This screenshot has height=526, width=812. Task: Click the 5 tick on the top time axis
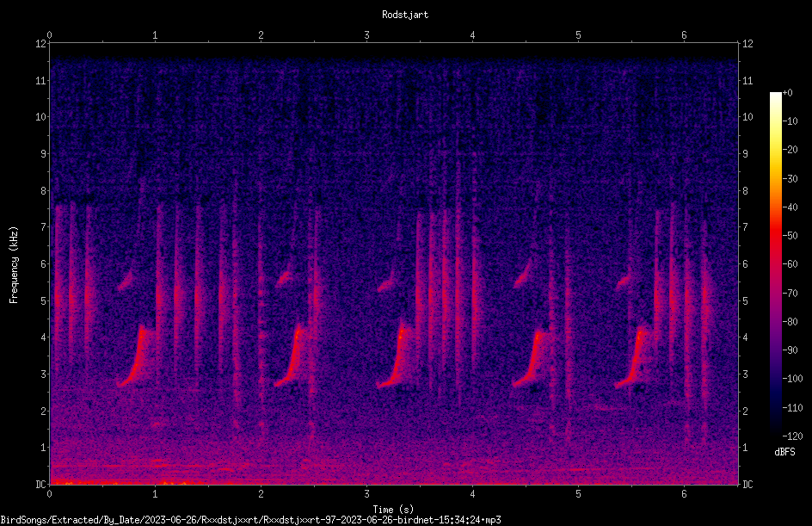pyautogui.click(x=578, y=35)
